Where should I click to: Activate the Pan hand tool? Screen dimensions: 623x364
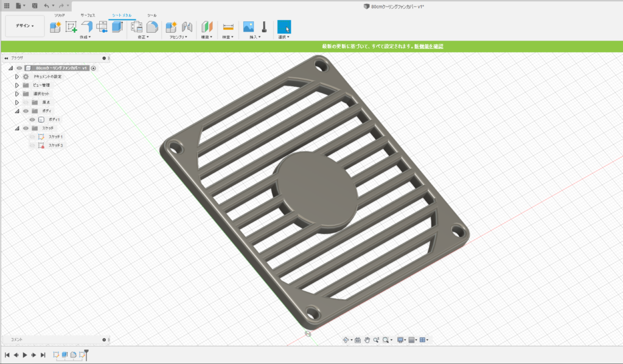(x=367, y=340)
